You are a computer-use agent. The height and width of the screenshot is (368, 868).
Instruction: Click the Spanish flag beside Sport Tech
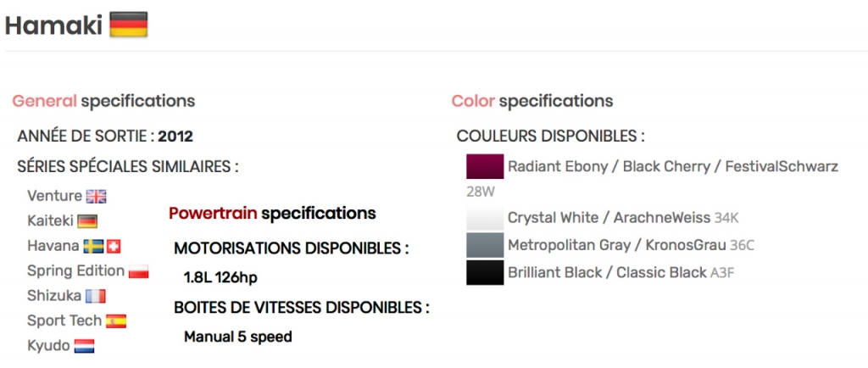[x=116, y=321]
